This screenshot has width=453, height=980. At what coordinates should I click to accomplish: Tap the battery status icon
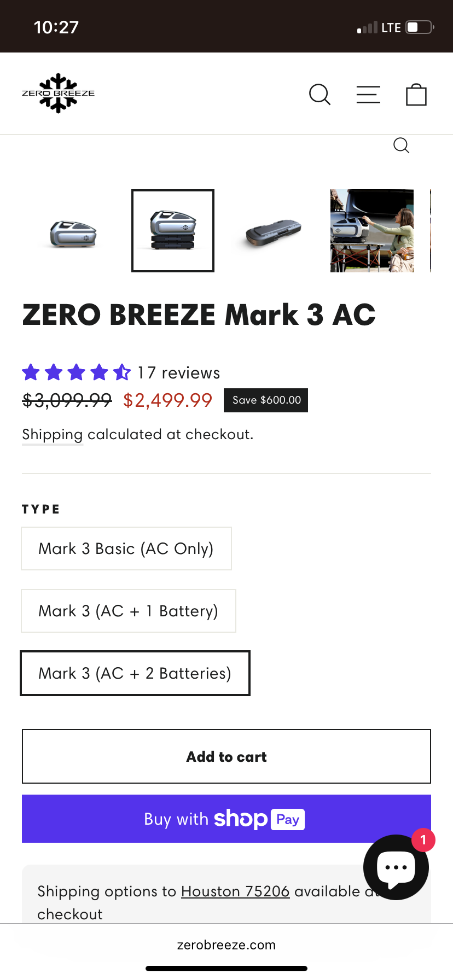click(420, 27)
